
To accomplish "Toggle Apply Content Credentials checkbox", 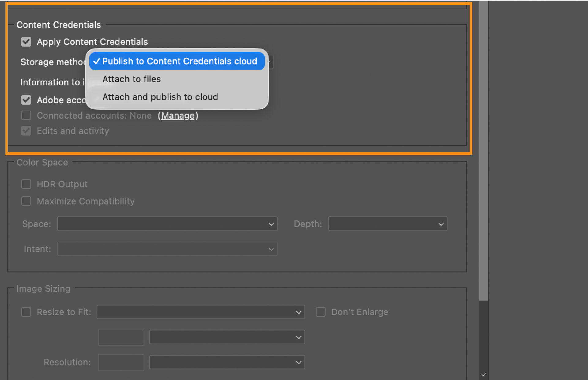I will [26, 42].
